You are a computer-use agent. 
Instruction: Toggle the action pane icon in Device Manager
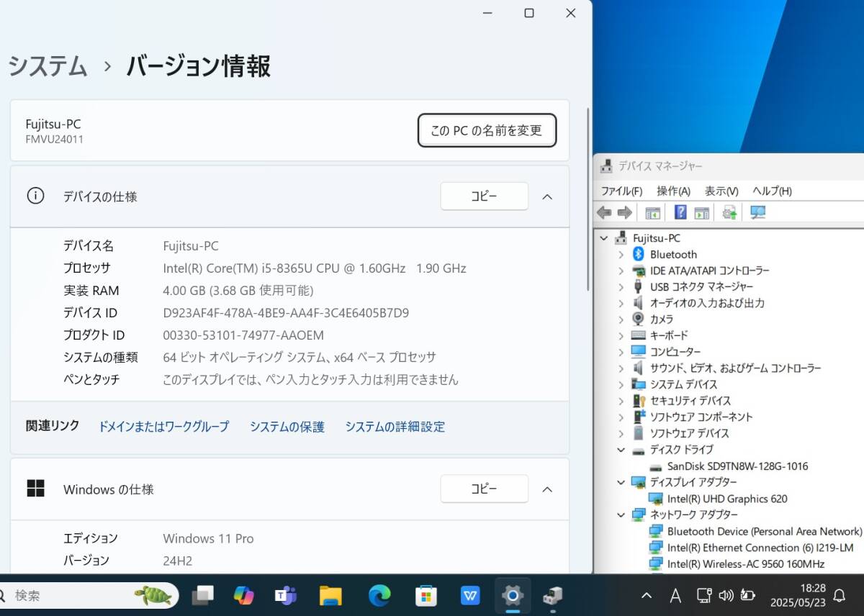point(701,212)
